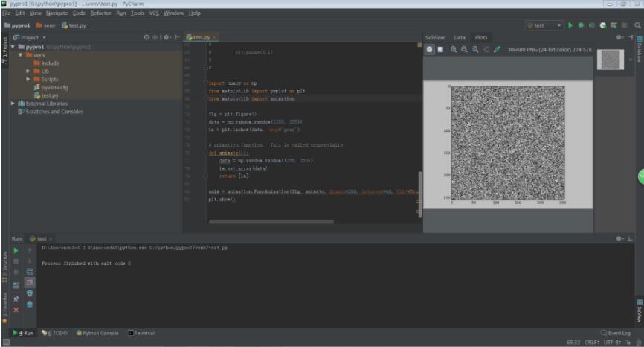This screenshot has width=644, height=347.
Task: Start debugging with the green bug icon
Action: point(581,25)
